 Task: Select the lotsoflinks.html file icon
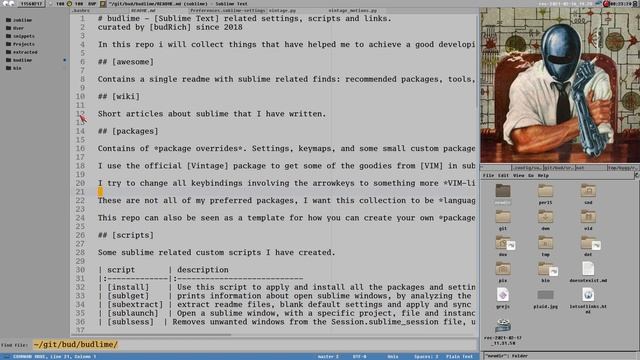(588, 295)
